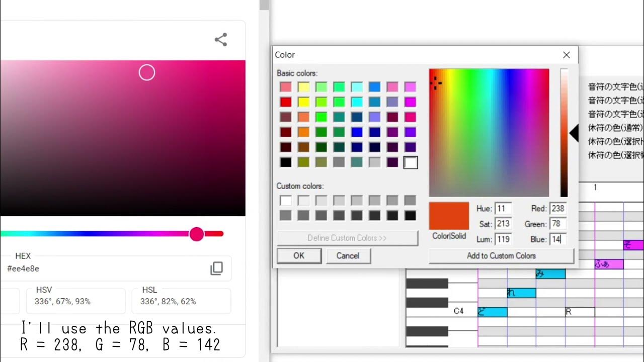The width and height of the screenshot is (644, 362).
Task: Select the black basic color swatch
Action: (x=286, y=162)
